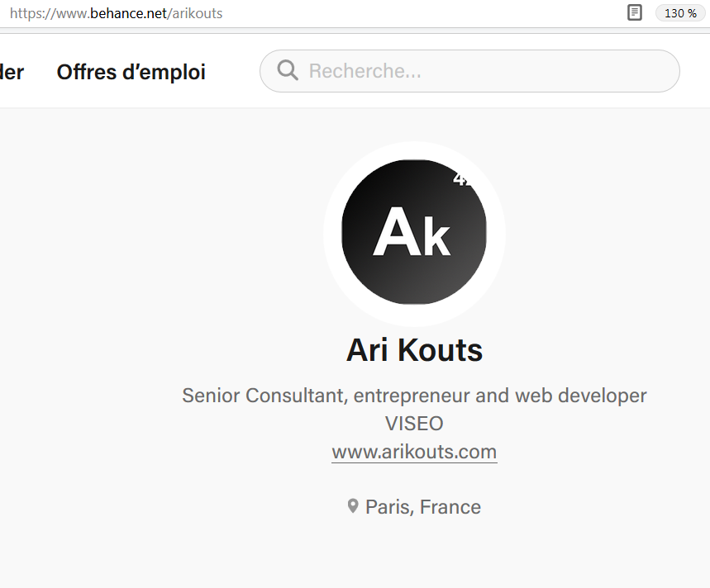Click the empty space right of Offres d'emploi

(x=232, y=72)
